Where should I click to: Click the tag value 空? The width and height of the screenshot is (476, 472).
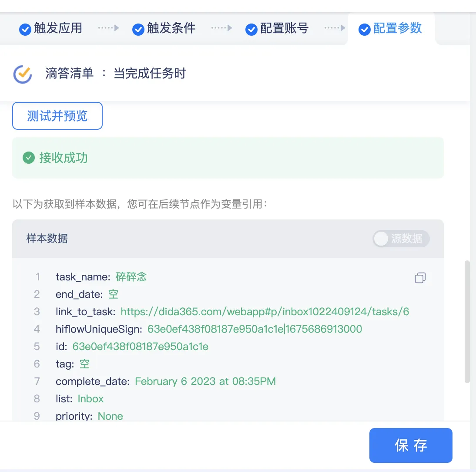coord(85,364)
